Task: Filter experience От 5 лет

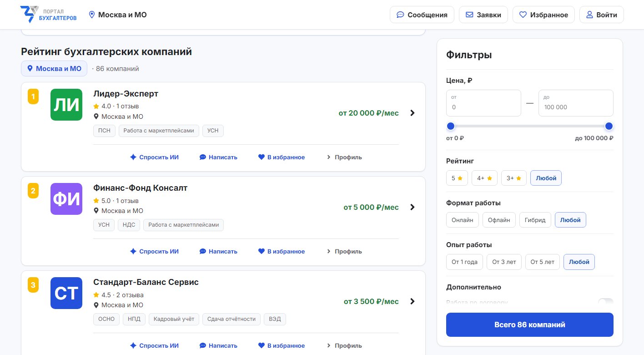Action: [543, 262]
